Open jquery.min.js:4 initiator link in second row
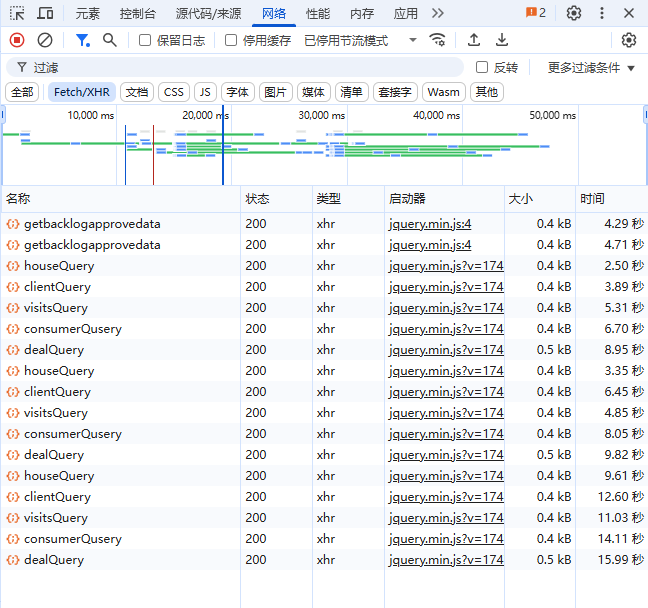This screenshot has width=648, height=608. (x=430, y=245)
